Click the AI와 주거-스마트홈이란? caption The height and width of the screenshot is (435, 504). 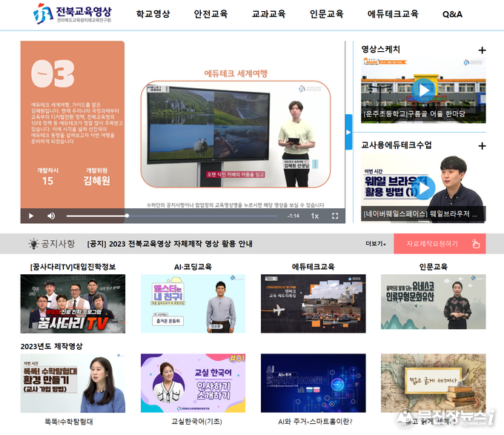pyautogui.click(x=315, y=422)
